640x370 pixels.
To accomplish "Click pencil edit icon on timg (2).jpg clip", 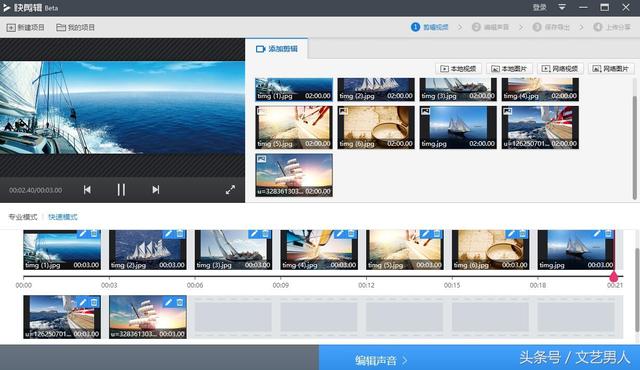I will 169,234.
